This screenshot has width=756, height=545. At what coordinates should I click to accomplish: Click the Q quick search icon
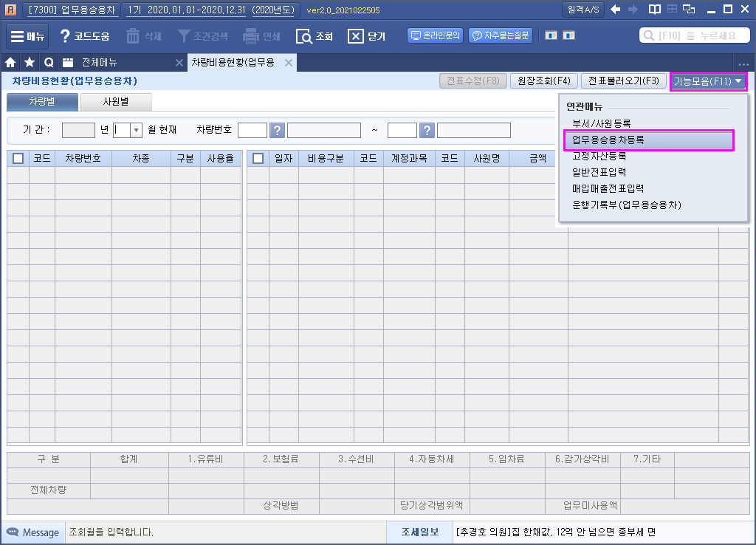[49, 63]
